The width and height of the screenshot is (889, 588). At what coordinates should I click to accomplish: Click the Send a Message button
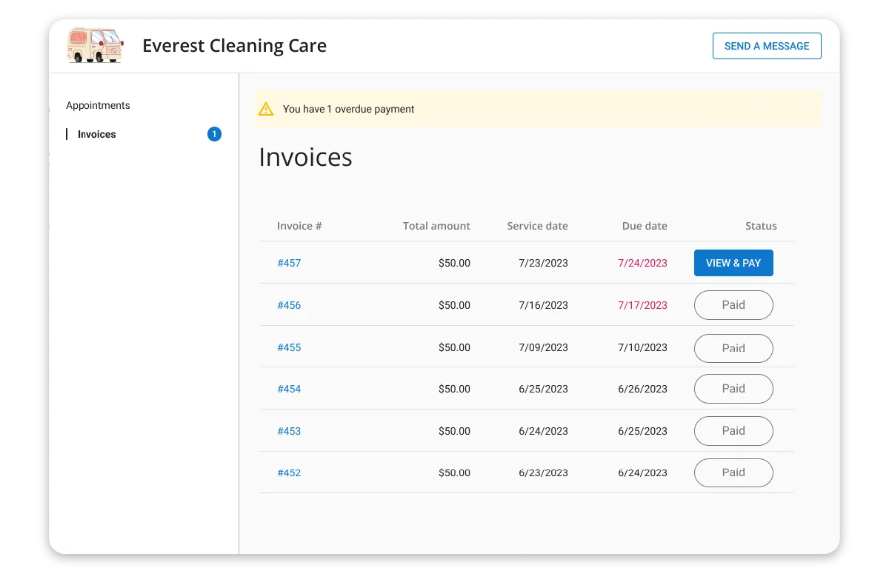767,46
